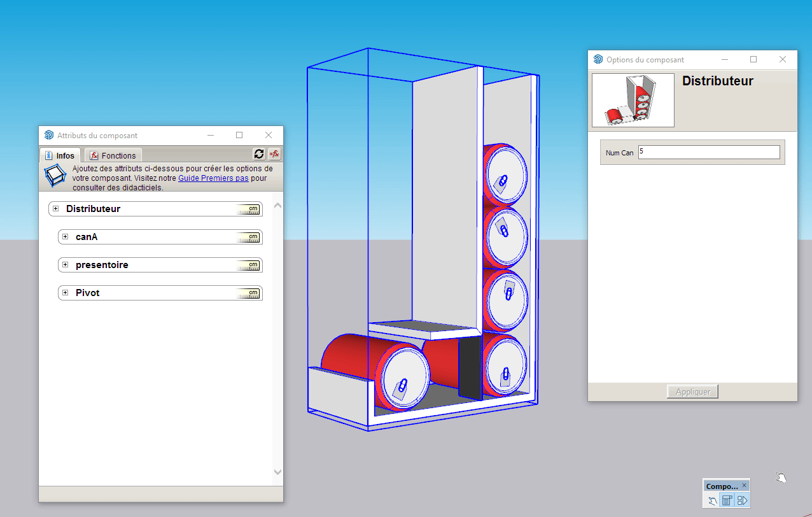This screenshot has height=517, width=812.
Task: Open Component Options from the floating toolbar
Action: coord(727,501)
